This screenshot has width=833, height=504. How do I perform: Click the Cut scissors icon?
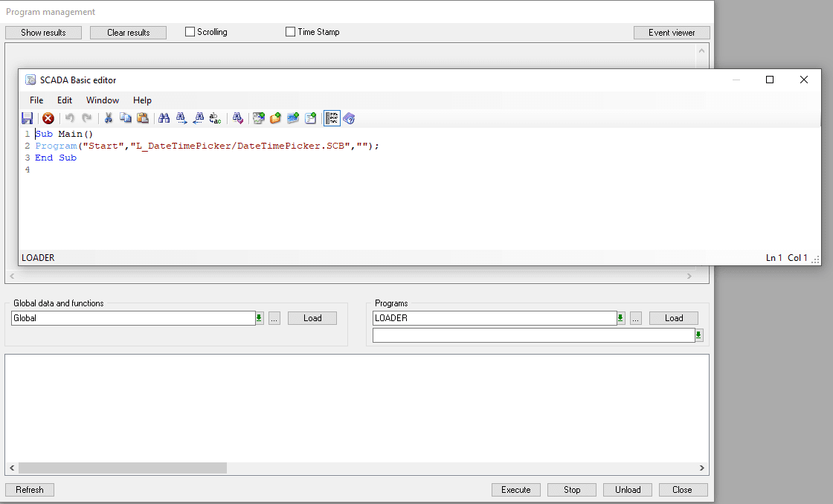tap(109, 118)
